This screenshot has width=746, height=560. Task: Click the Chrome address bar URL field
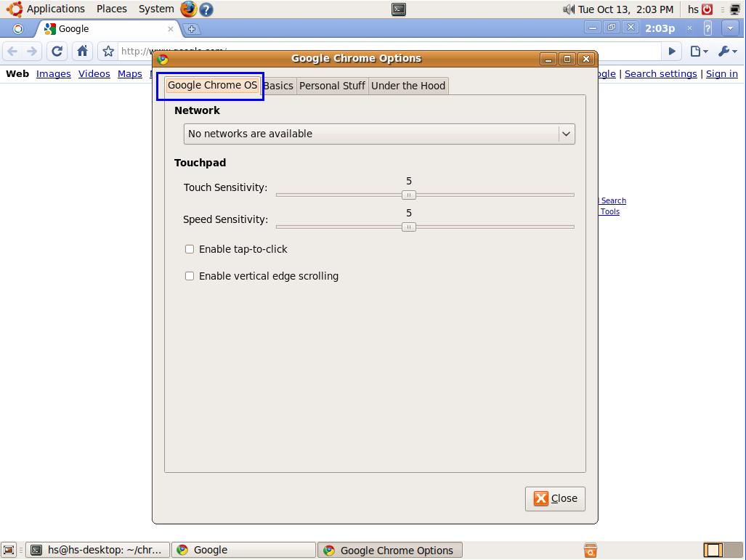coord(390,51)
